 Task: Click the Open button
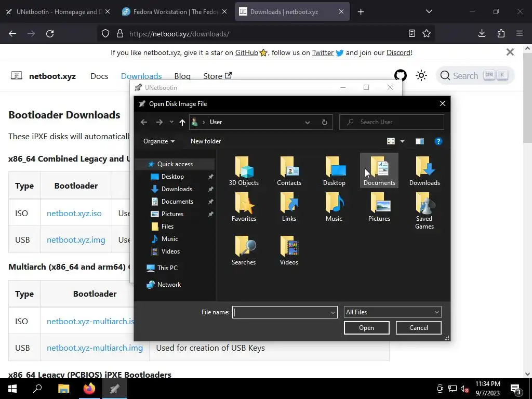tap(366, 328)
